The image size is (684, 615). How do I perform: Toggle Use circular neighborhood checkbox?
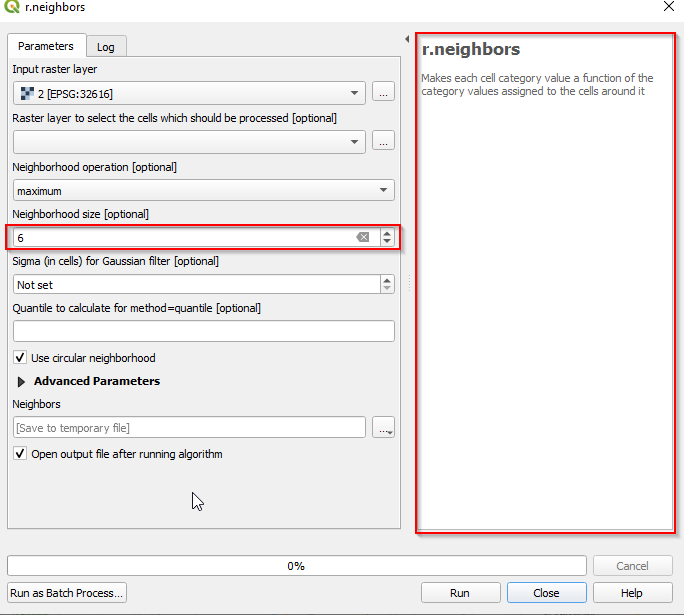coord(20,358)
